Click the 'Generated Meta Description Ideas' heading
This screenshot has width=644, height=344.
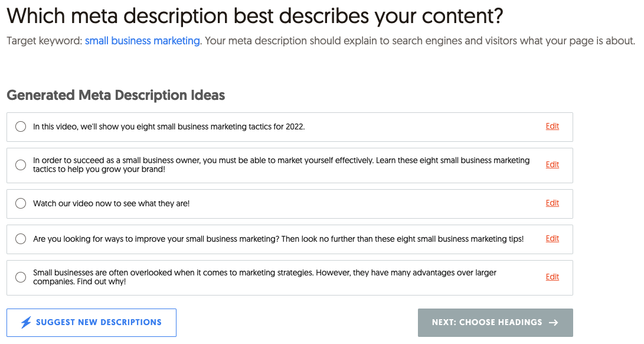coord(116,95)
